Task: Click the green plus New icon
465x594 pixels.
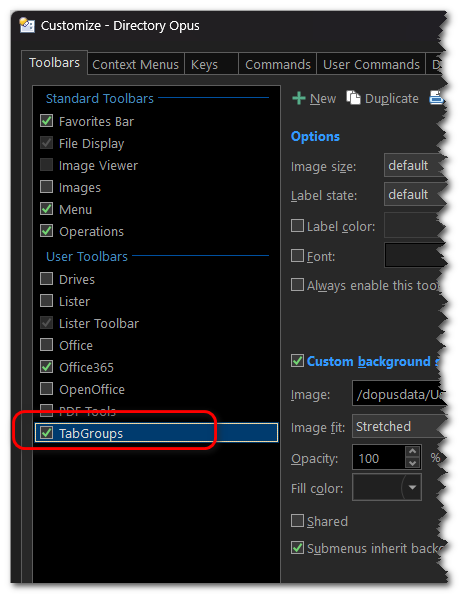Action: (x=299, y=98)
